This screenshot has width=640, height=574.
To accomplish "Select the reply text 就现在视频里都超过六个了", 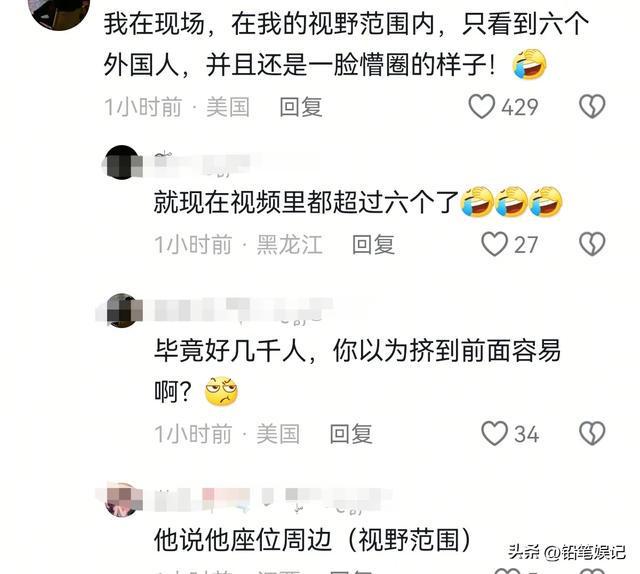I will coord(306,202).
